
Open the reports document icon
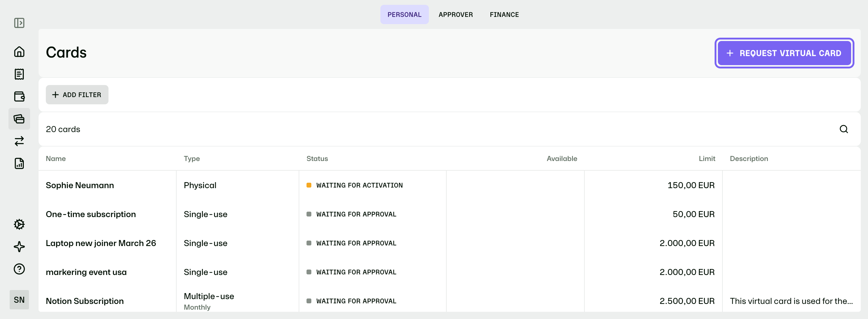(19, 163)
